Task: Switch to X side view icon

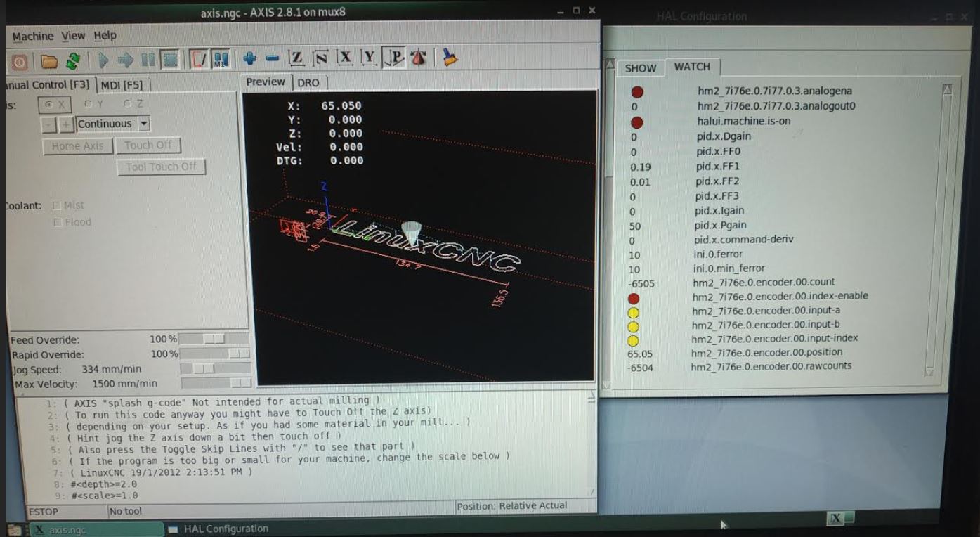Action: pyautogui.click(x=344, y=58)
